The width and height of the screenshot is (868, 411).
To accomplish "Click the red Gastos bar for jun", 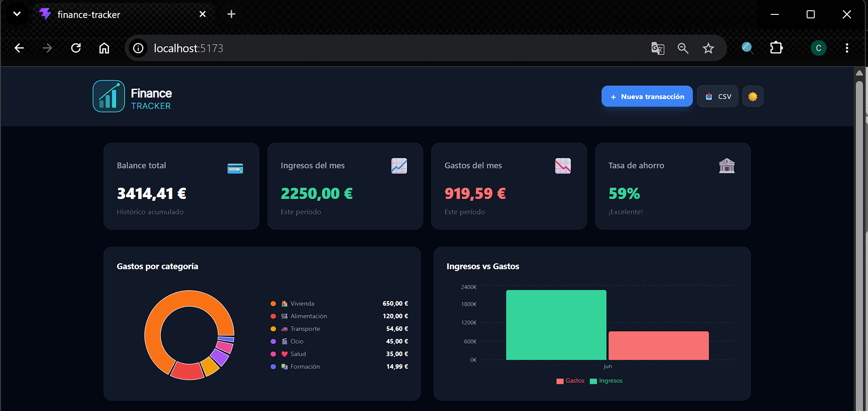I will (x=659, y=346).
